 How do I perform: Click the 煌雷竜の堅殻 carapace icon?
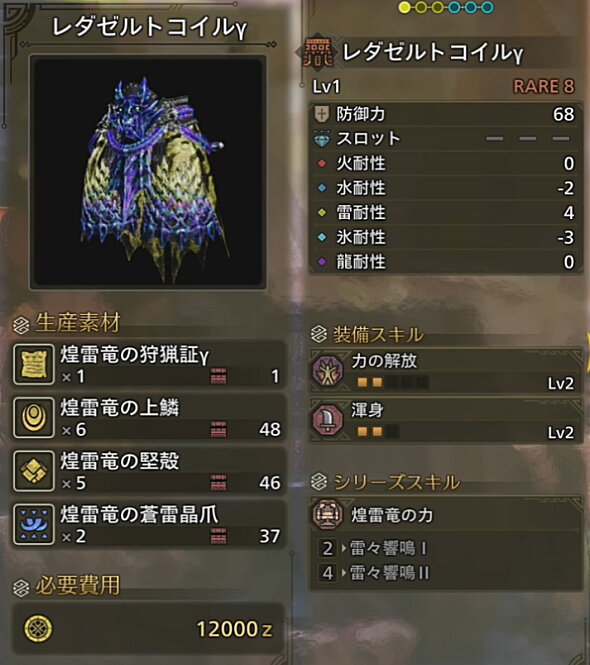click(34, 471)
